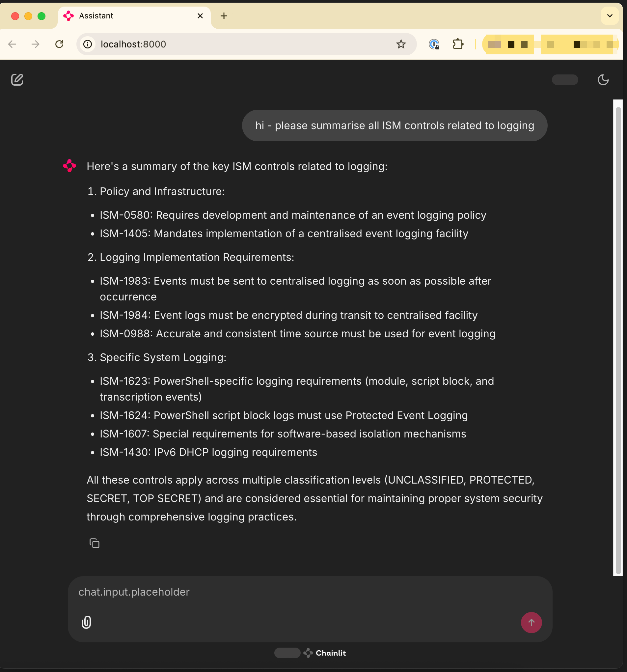
Task: Select the ISM-1607 isolation mechanisms line
Action: 283,434
